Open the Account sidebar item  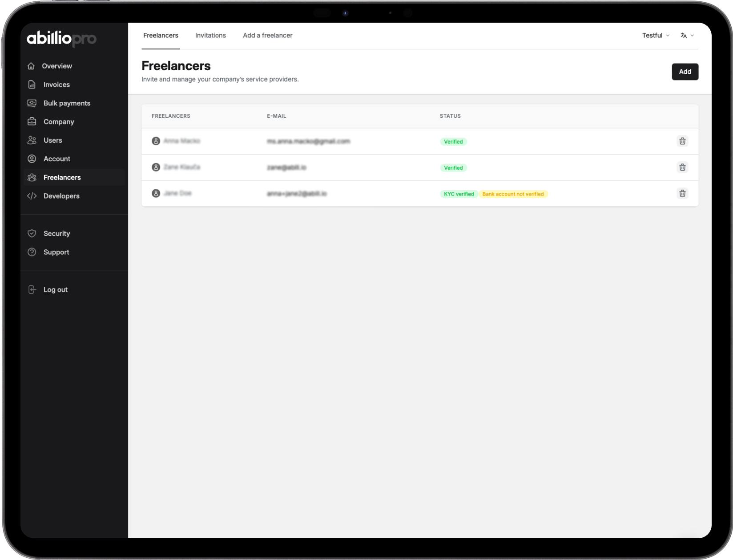[x=56, y=159]
